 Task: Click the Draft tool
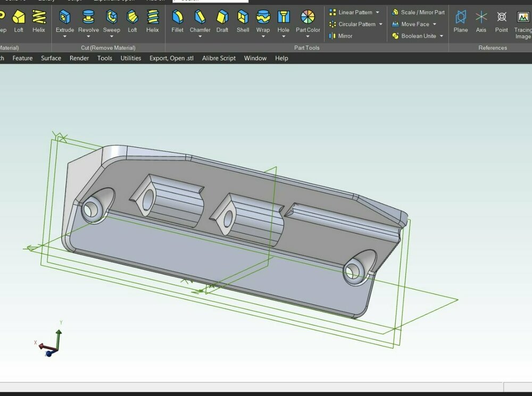pyautogui.click(x=222, y=21)
